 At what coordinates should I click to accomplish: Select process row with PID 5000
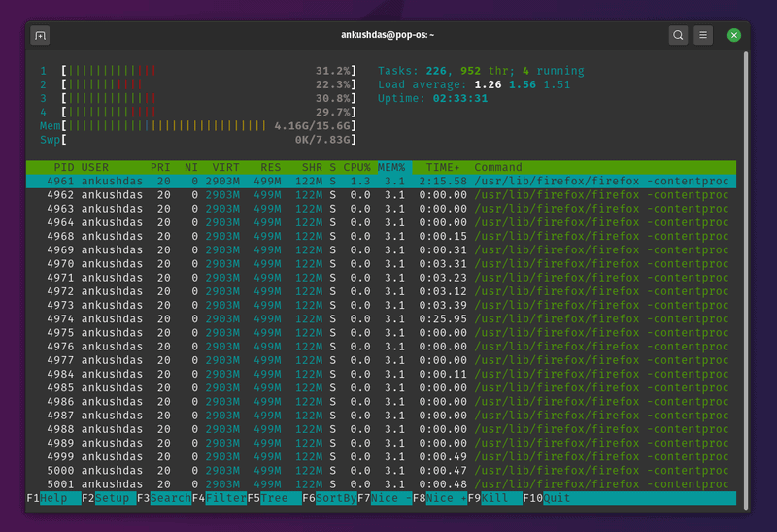tap(381, 471)
